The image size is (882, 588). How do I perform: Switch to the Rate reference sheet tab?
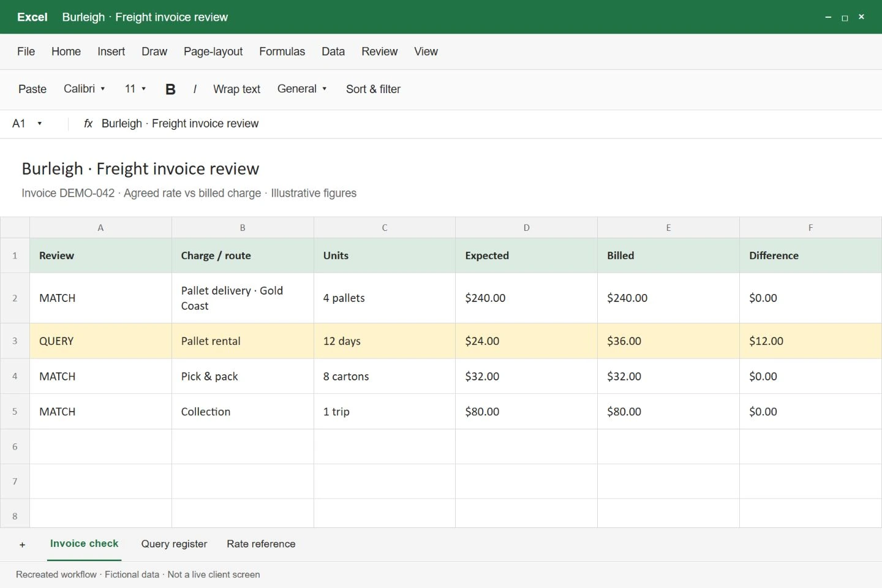click(x=261, y=544)
